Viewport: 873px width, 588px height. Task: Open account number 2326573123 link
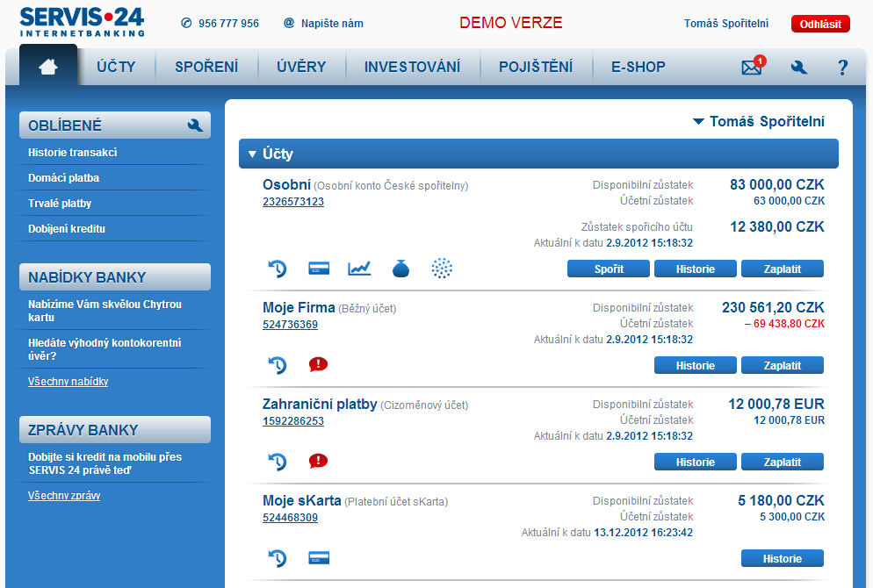293,202
